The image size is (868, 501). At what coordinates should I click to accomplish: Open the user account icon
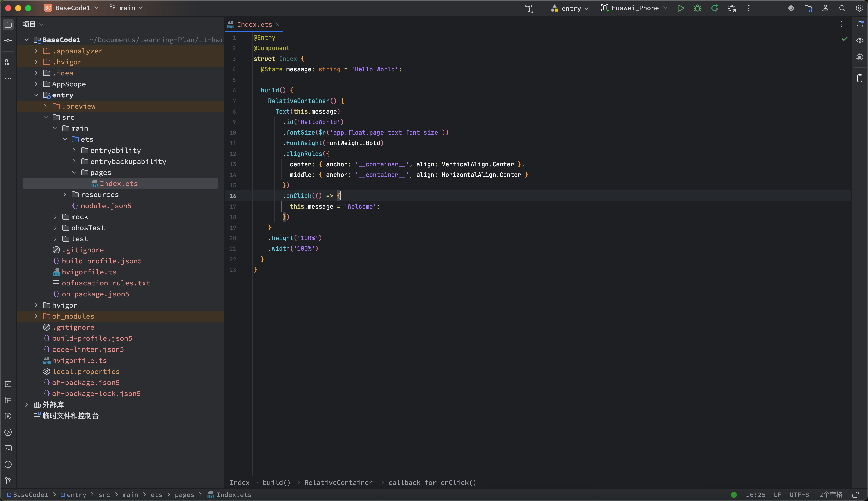point(825,8)
